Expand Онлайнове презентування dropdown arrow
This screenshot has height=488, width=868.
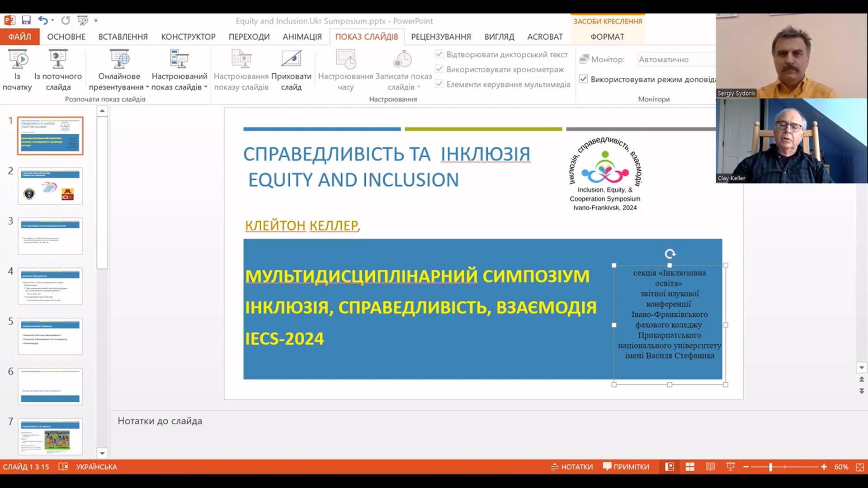[147, 87]
